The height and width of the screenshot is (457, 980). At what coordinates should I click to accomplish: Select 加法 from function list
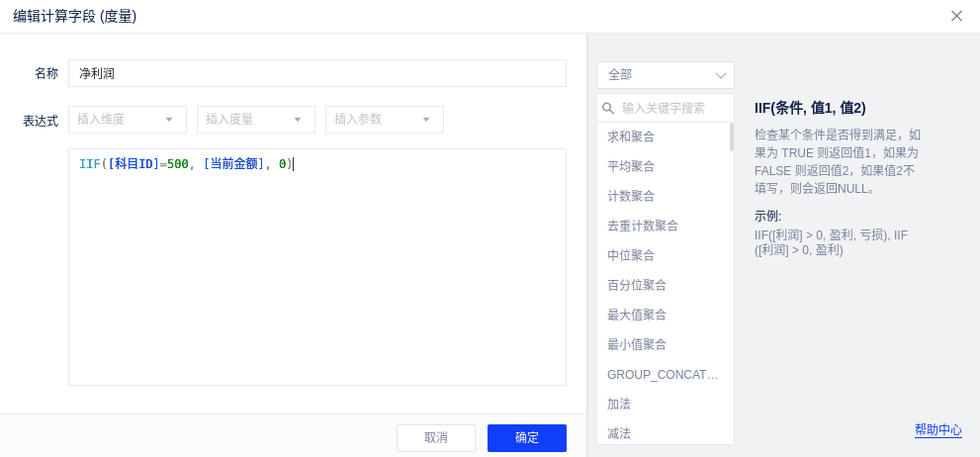[x=619, y=404]
